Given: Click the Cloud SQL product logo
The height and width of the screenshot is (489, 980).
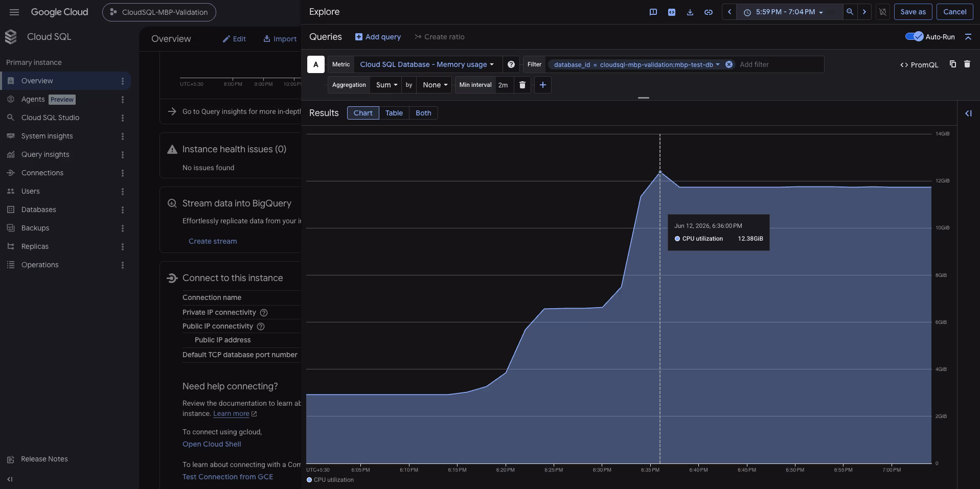Looking at the screenshot, I should 11,37.
